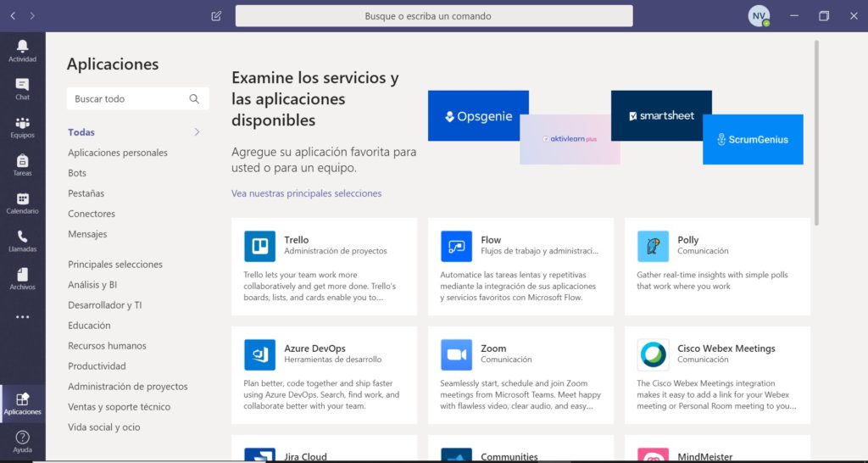This screenshot has height=463, width=868.
Task: Select the Conectores category
Action: coord(92,214)
